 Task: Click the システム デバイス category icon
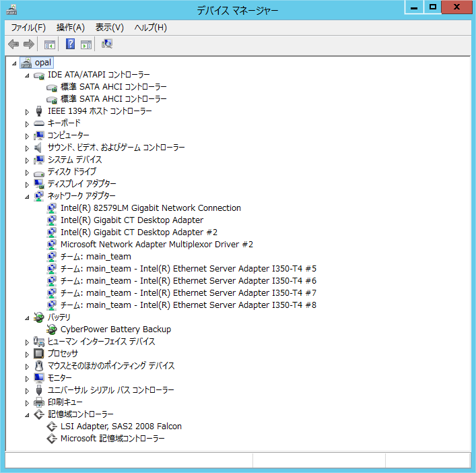coord(39,159)
